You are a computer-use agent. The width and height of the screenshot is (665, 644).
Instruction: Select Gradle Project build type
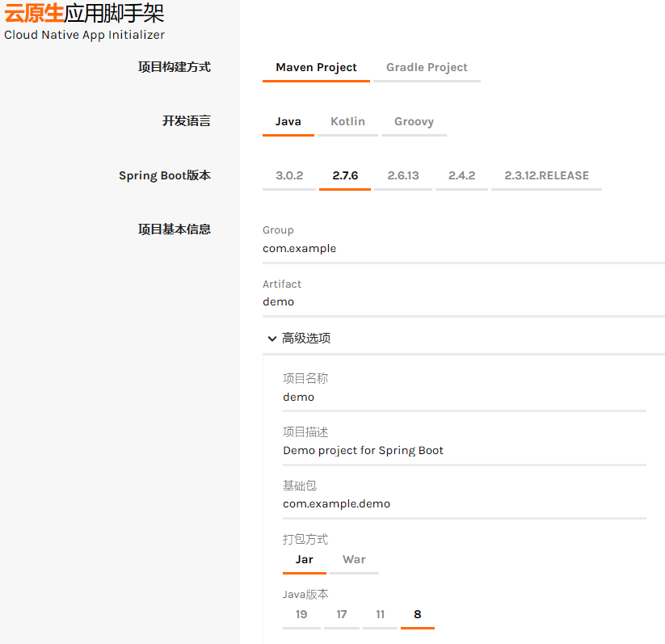[427, 67]
